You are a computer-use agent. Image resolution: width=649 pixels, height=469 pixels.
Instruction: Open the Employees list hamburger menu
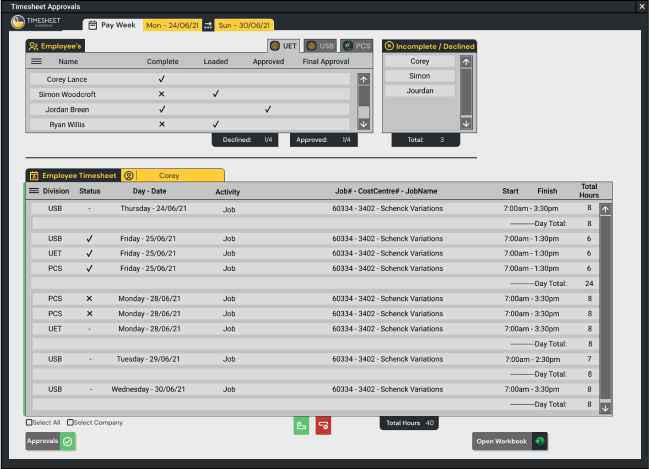point(37,62)
